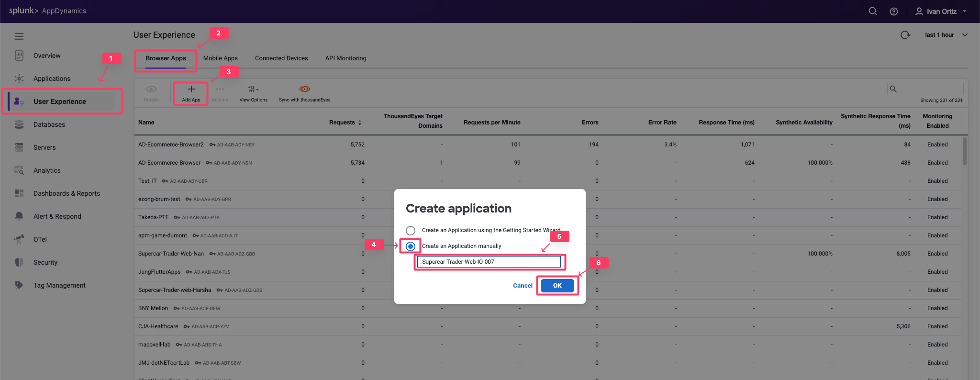
Task: Click the Applications sidebar icon
Action: tap(19, 78)
